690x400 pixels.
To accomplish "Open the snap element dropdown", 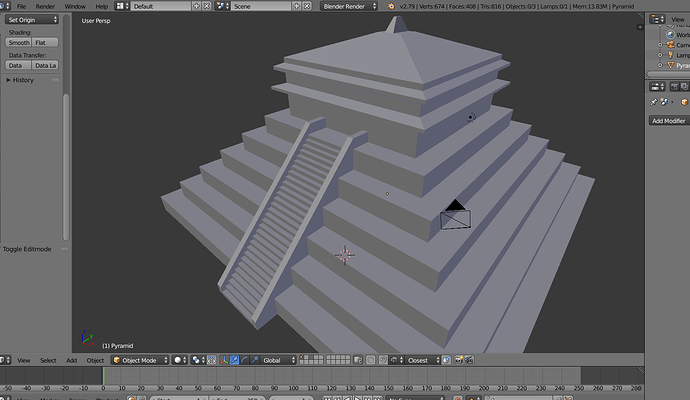I will (x=396, y=360).
